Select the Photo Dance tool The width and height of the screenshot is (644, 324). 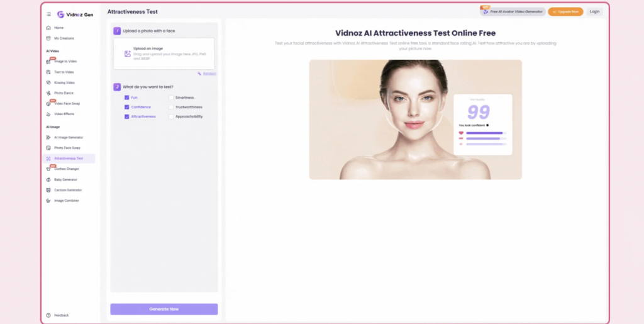coord(63,93)
